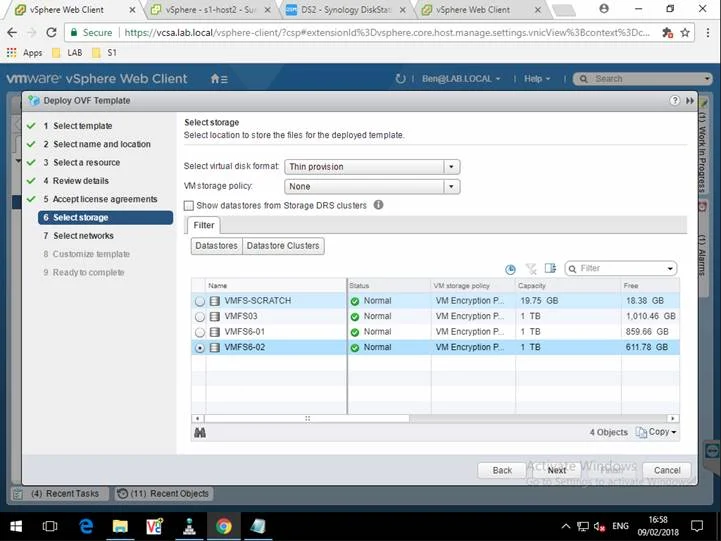The width and height of the screenshot is (721, 541).
Task: Show hidden system tray icons
Action: pyautogui.click(x=566, y=526)
